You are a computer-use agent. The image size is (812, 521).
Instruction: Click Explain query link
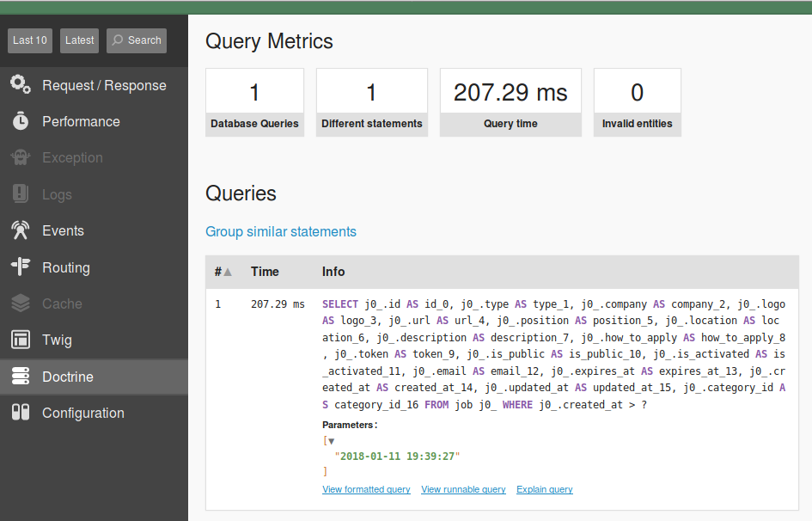[x=544, y=489]
